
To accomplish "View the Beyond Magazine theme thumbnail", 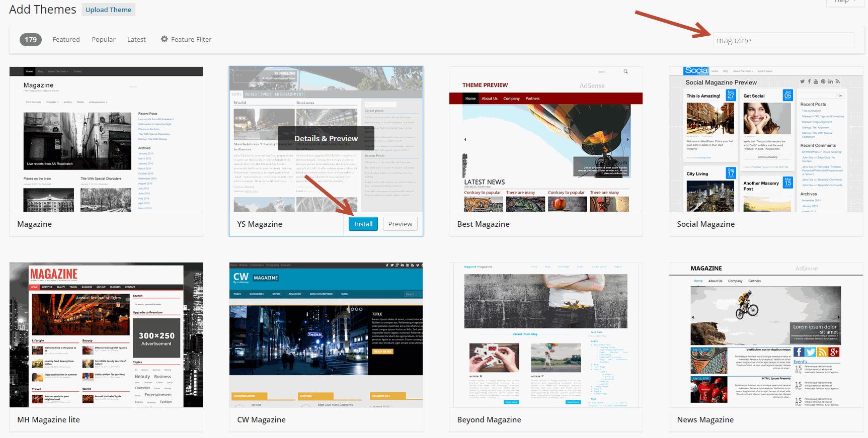I will pos(545,335).
